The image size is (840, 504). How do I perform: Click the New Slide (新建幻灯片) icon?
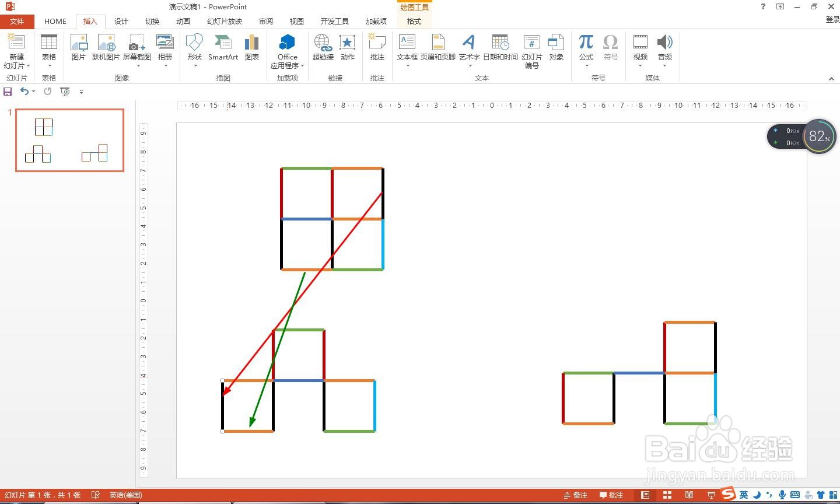[16, 42]
